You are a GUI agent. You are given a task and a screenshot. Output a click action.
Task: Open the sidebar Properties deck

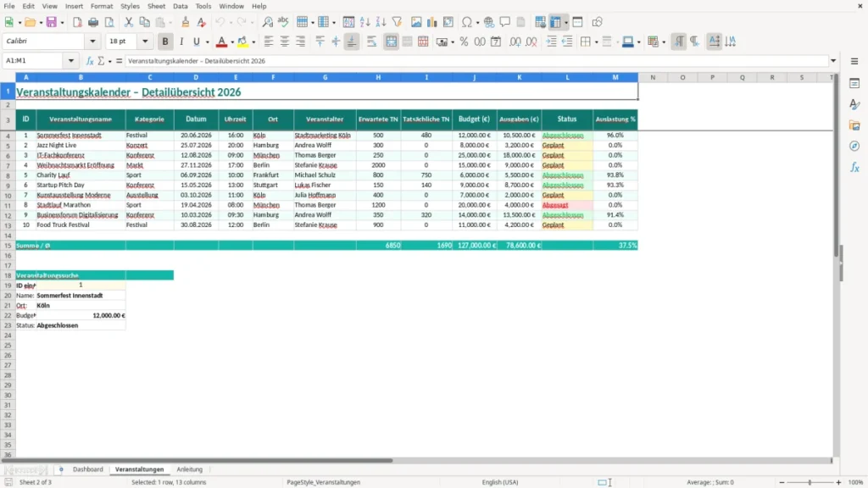pyautogui.click(x=854, y=84)
